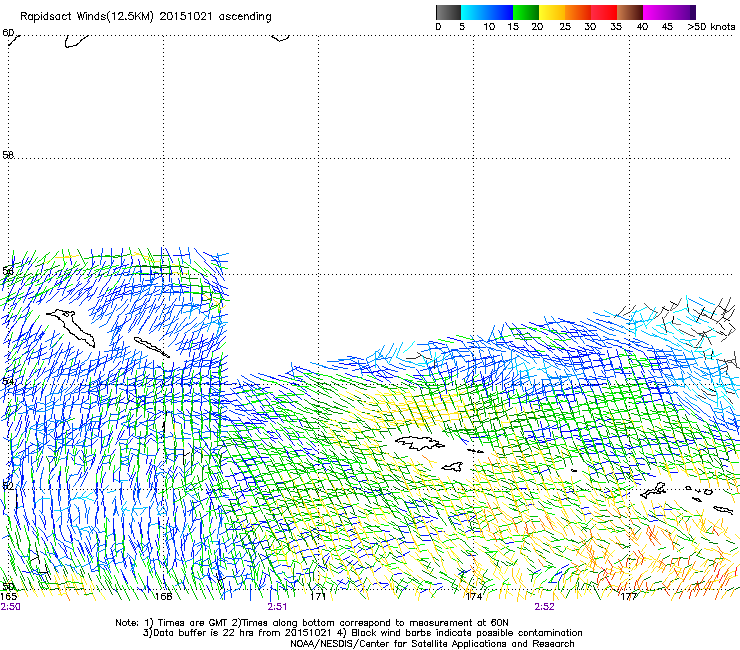Click the '58' latitude label
740x650 pixels.
click(x=8, y=155)
